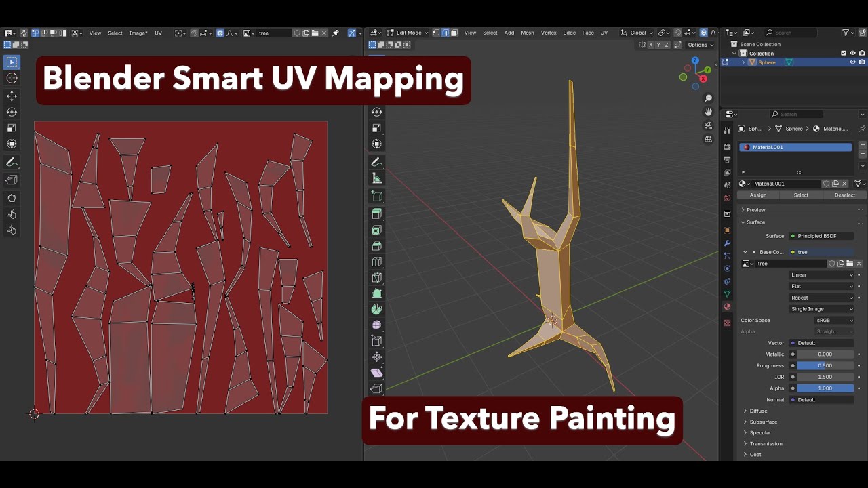Select the UV editor Scale tool

point(12,128)
